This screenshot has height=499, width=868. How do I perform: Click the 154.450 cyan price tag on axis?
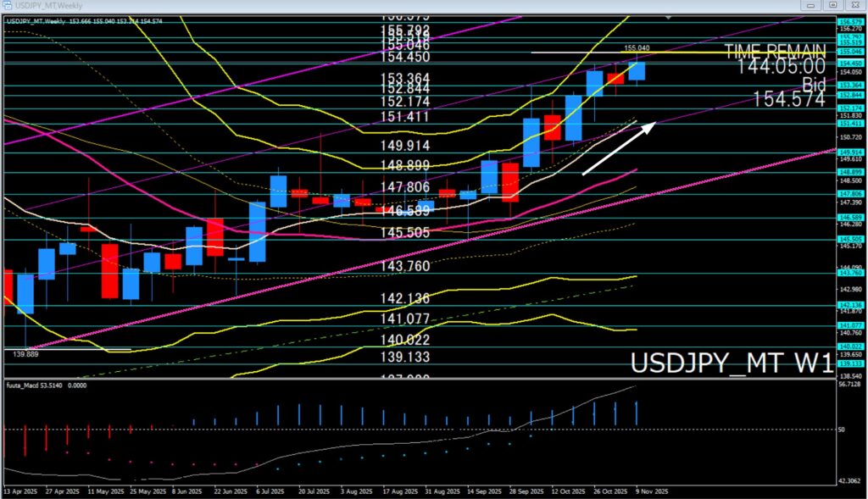(850, 63)
